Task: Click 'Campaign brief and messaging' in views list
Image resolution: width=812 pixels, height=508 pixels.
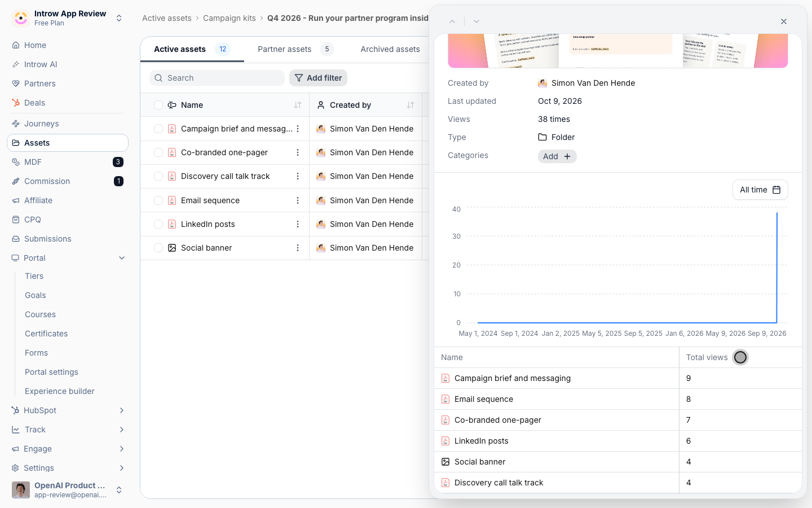Action: click(x=513, y=378)
